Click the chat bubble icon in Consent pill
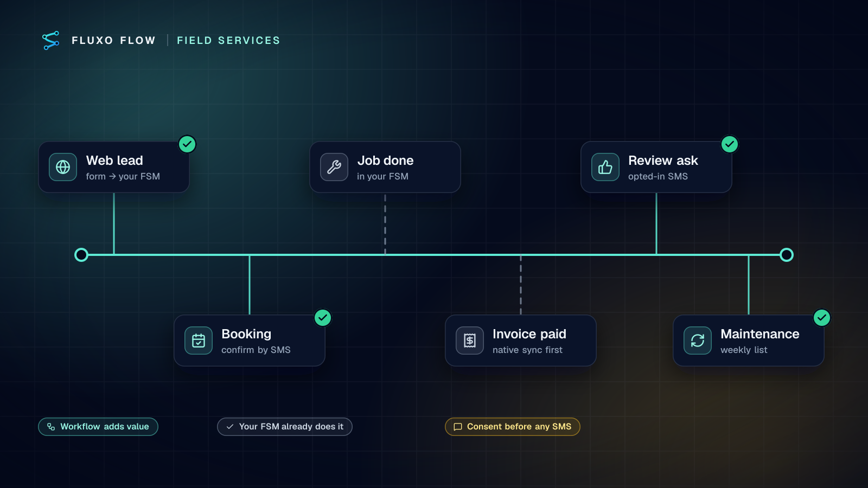Screen dimensions: 868x488 point(458,427)
